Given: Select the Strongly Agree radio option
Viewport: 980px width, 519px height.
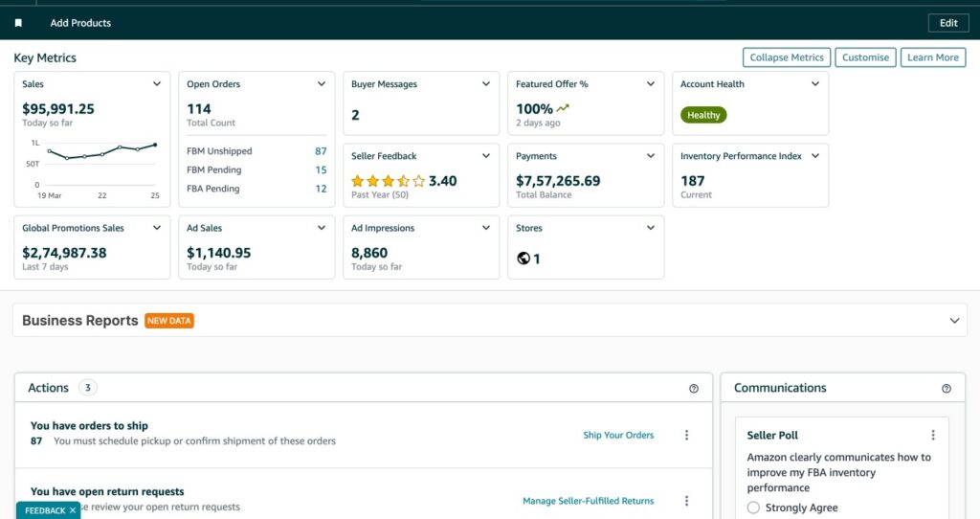Looking at the screenshot, I should click(x=753, y=508).
